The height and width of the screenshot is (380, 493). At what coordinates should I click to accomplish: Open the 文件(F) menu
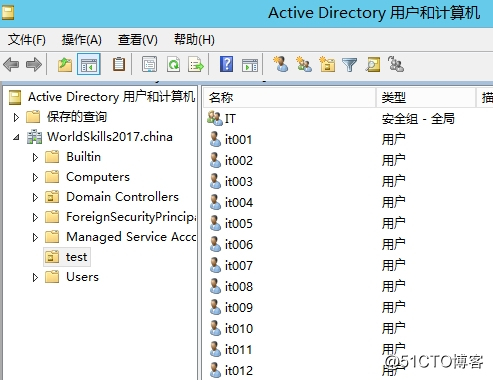[x=27, y=40]
